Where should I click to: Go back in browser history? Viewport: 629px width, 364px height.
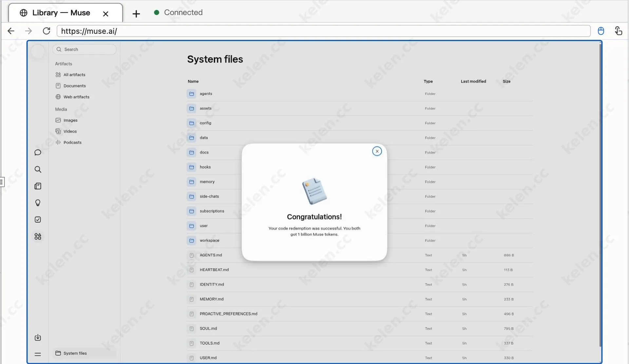point(11,31)
